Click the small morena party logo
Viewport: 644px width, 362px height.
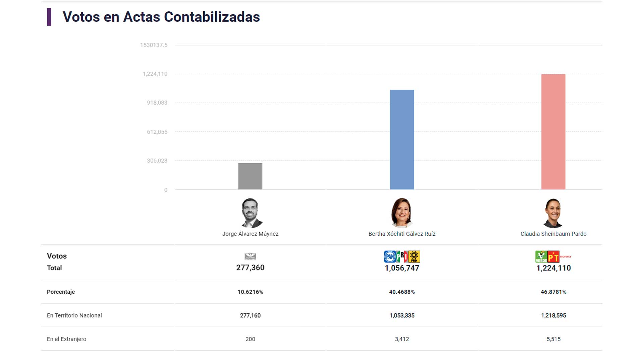pos(565,256)
